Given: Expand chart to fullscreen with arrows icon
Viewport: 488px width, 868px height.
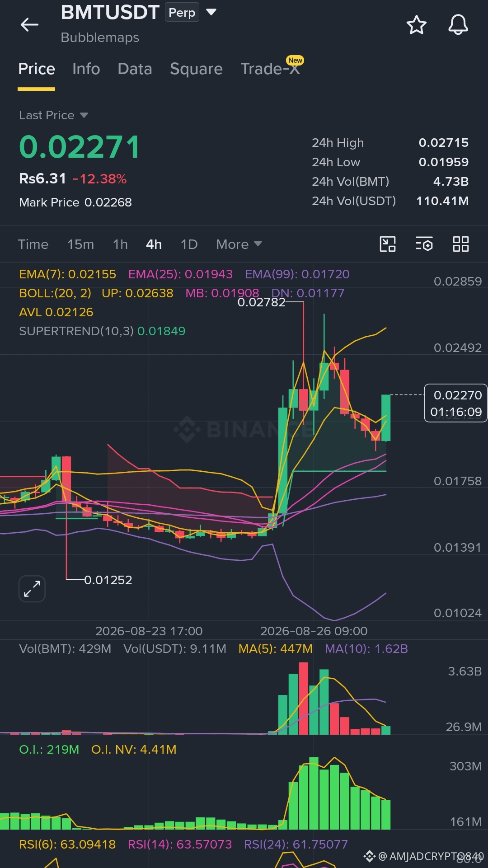Looking at the screenshot, I should [32, 589].
